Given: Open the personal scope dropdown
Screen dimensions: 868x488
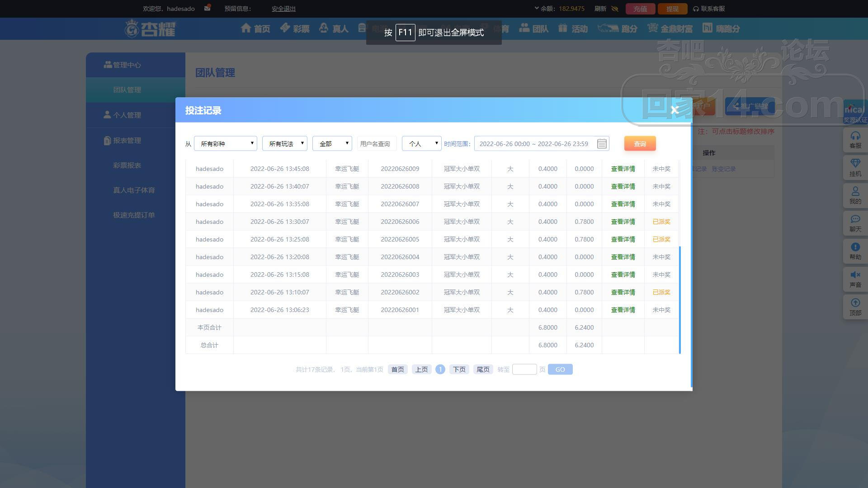Looking at the screenshot, I should click(x=421, y=144).
